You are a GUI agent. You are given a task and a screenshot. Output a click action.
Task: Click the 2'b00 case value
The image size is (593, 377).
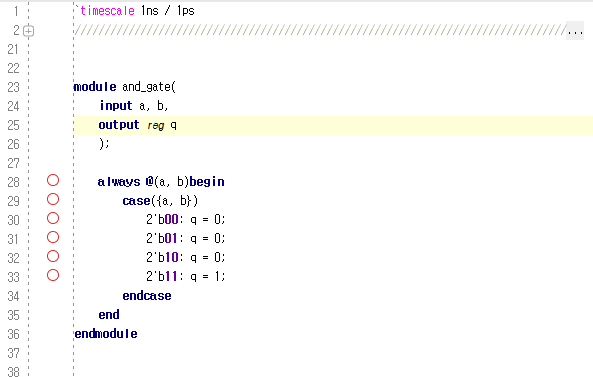(162, 219)
